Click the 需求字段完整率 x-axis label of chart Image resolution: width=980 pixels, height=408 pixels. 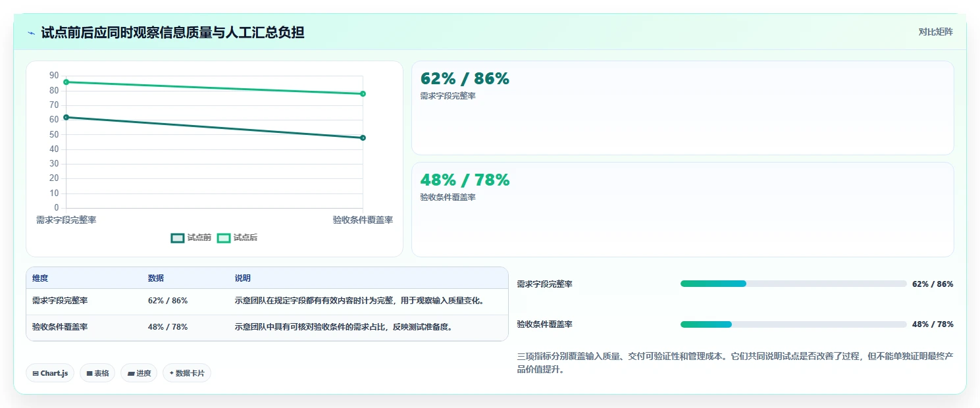pyautogui.click(x=66, y=220)
